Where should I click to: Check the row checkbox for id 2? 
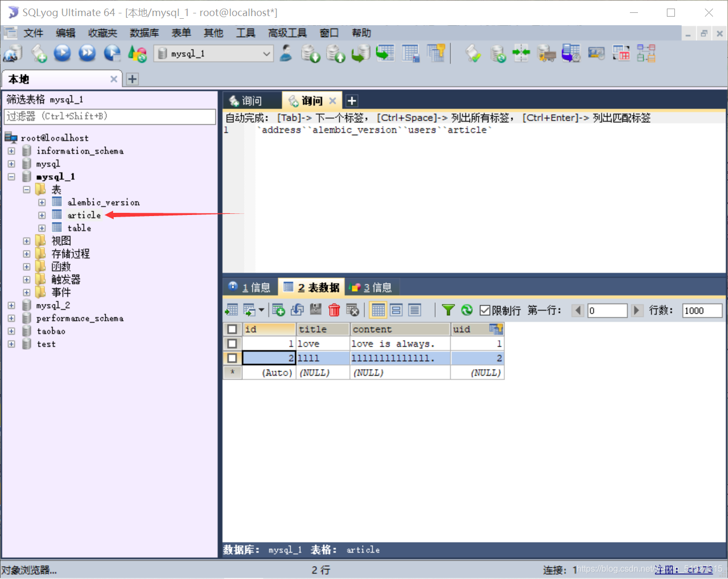[232, 358]
